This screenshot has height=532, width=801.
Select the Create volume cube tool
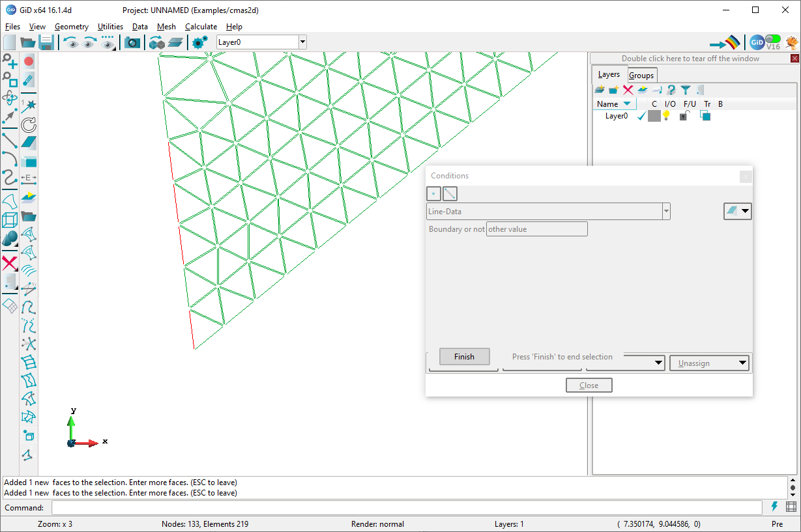[10, 220]
